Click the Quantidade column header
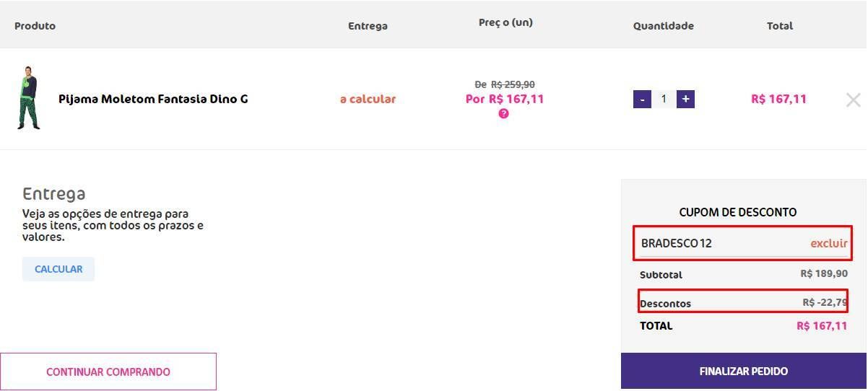This screenshot has width=868, height=391. (664, 25)
